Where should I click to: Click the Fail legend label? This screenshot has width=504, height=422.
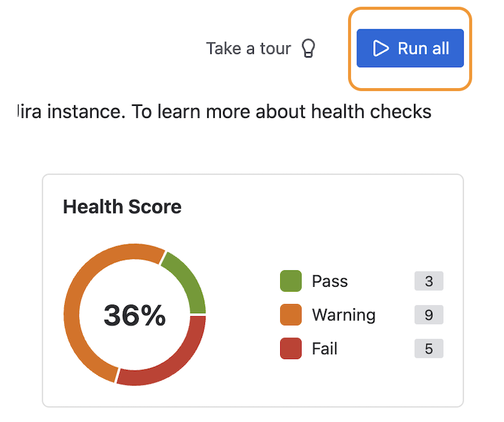coord(325,349)
